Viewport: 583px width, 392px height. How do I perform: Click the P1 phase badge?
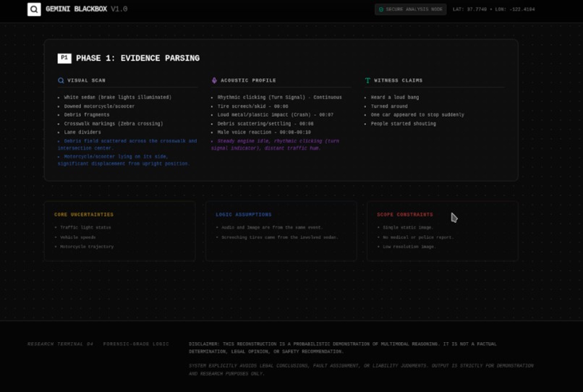click(64, 58)
